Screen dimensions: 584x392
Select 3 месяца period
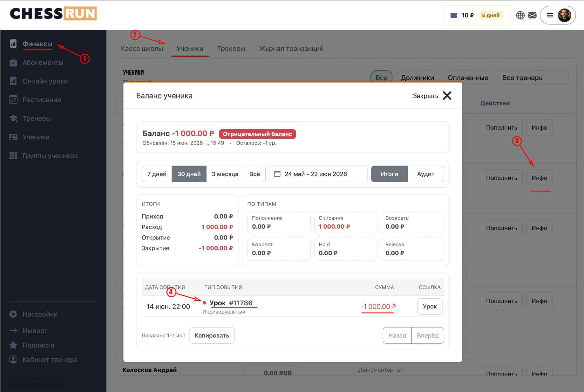point(225,174)
